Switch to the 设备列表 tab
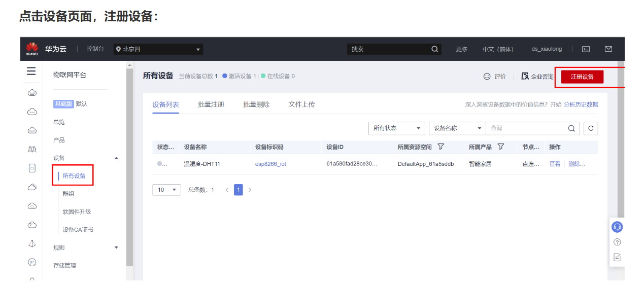Viewport: 644px width, 284px height. coord(165,104)
